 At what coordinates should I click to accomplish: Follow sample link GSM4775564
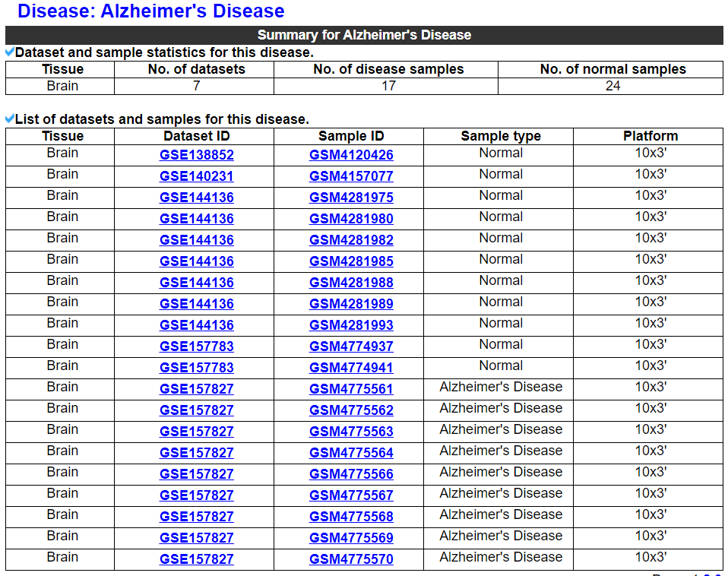(351, 453)
